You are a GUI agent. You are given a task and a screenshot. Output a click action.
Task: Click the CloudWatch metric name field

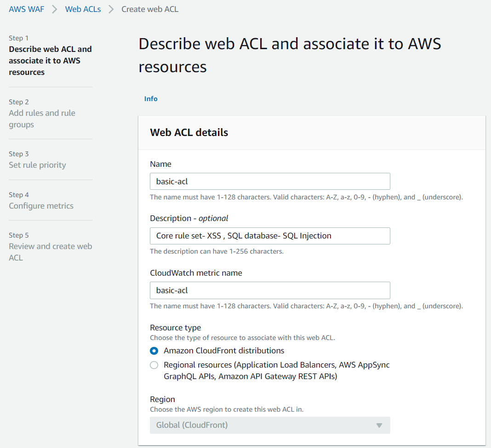click(270, 290)
